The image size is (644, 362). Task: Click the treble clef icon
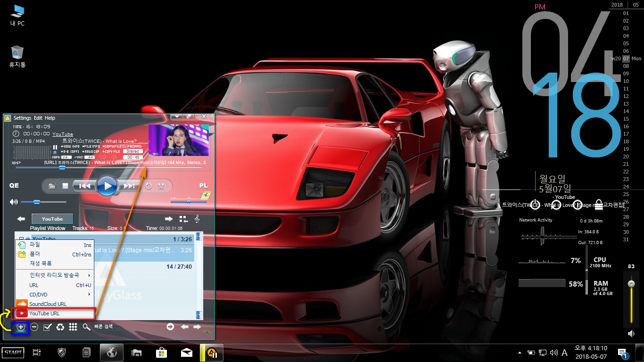(197, 219)
